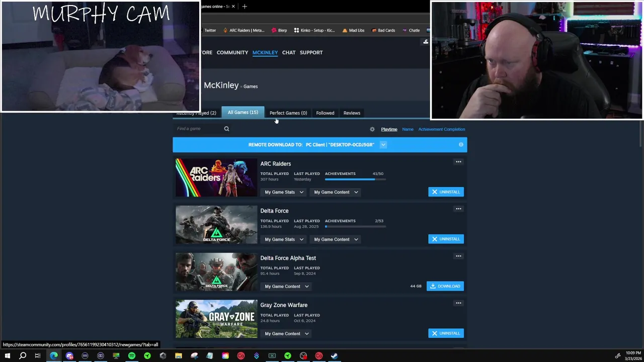
Task: Sort games by Achievement Completion
Action: click(442, 129)
